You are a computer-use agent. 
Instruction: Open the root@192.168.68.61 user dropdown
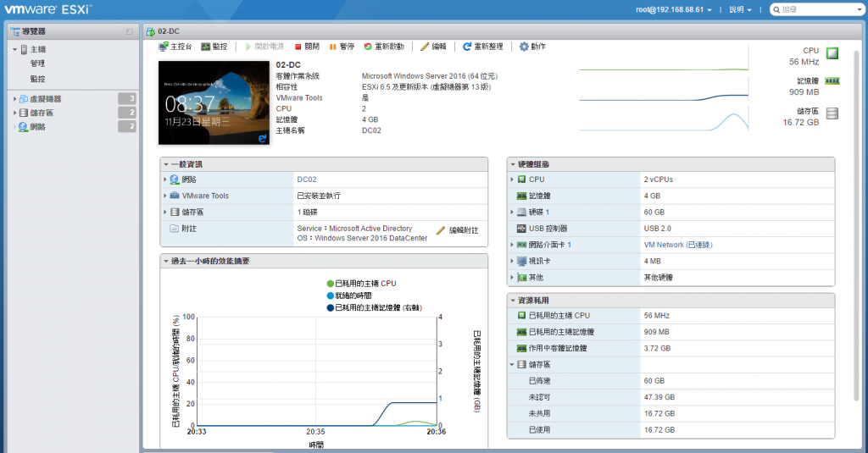pyautogui.click(x=674, y=9)
